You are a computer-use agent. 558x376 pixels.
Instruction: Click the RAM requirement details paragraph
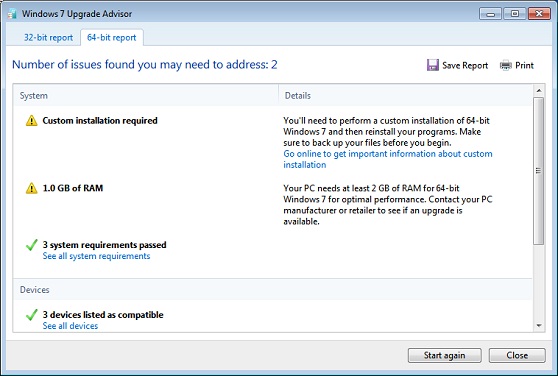click(x=388, y=205)
